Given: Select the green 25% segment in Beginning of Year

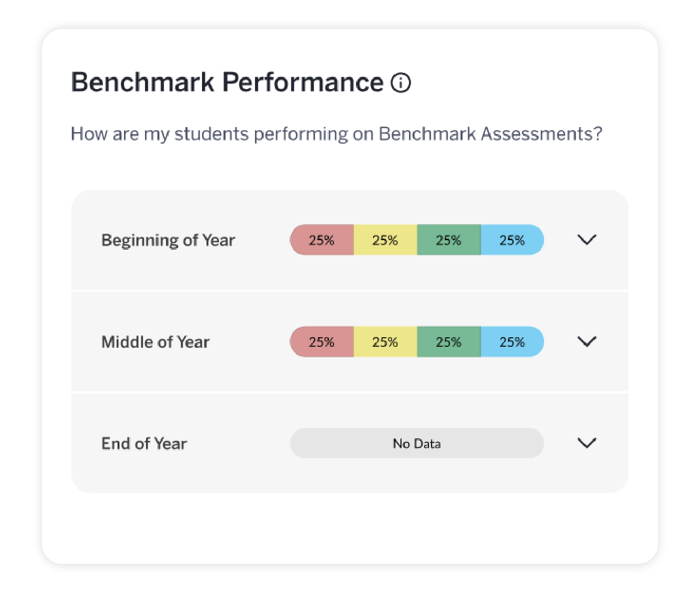Looking at the screenshot, I should [x=448, y=240].
